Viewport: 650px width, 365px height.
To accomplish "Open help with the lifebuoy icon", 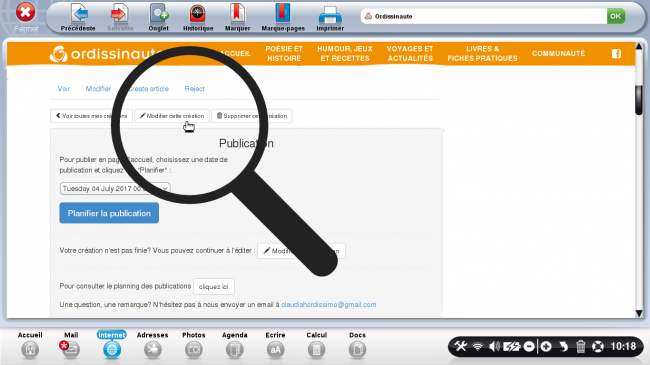I will tap(598, 346).
